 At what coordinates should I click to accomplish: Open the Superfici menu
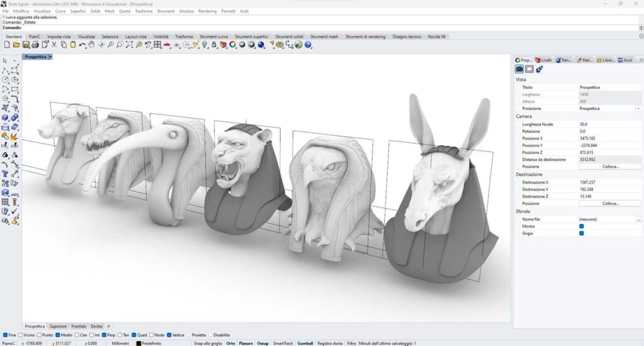pos(77,11)
